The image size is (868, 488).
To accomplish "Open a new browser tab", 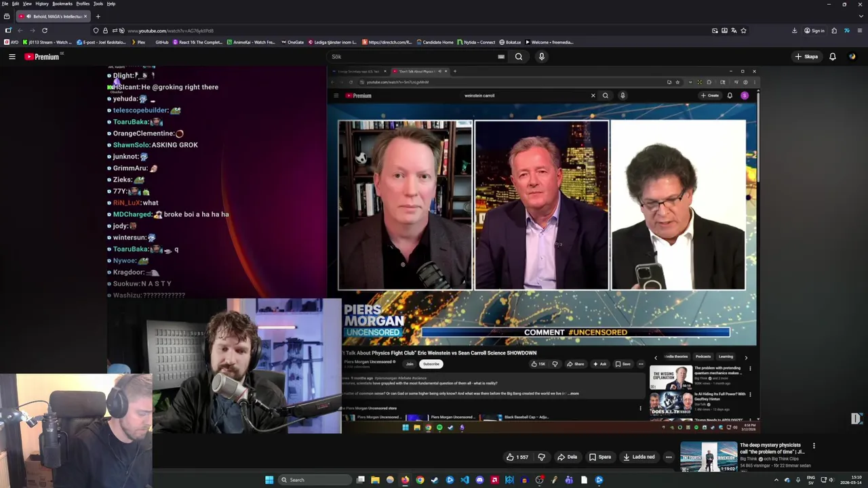I will point(98,16).
